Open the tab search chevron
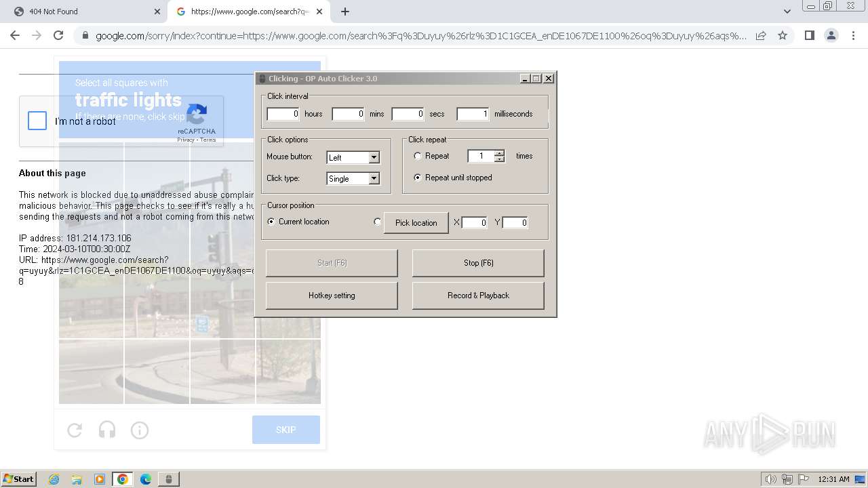Screen dimensions: 868x488 (x=787, y=12)
